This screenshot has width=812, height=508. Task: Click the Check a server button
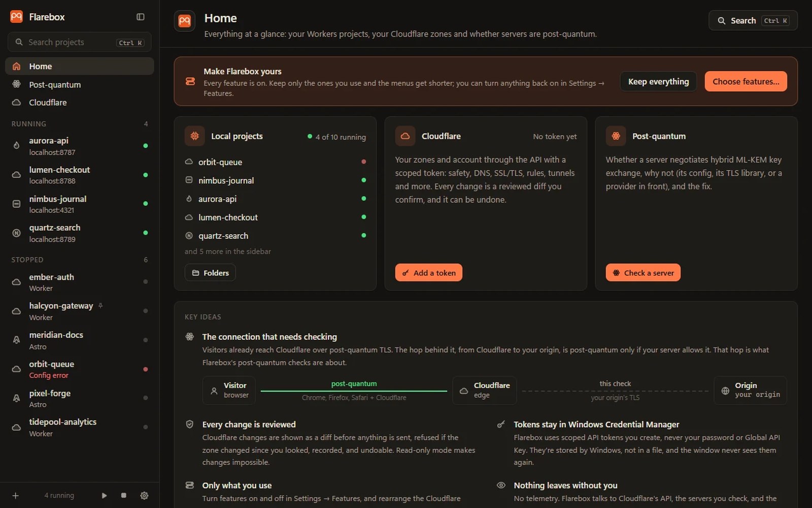(x=643, y=273)
